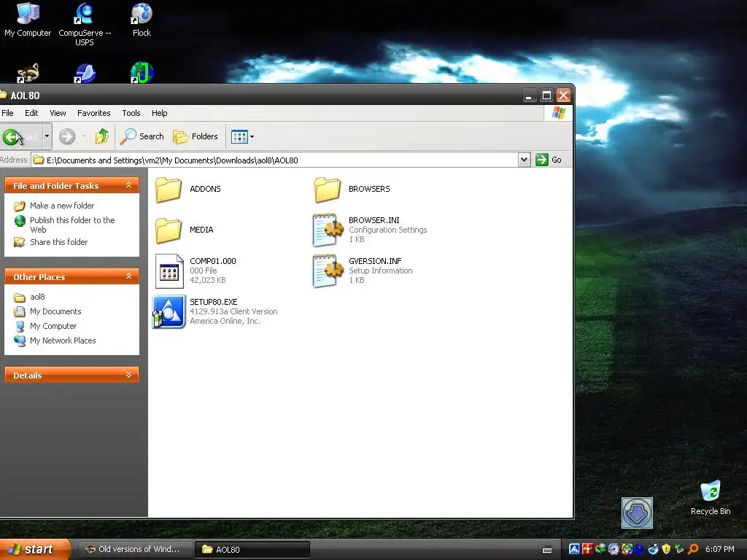Click the Start button

click(x=34, y=549)
